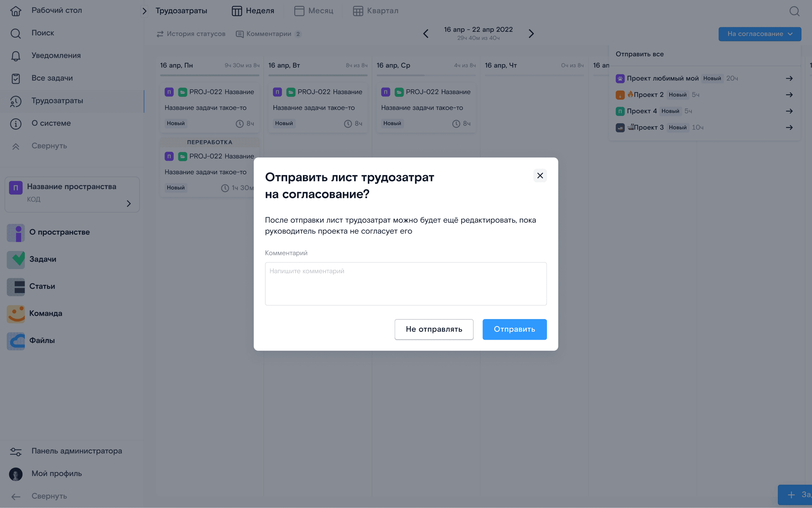
Task: Switch to the Месяц view tab
Action: pos(313,11)
